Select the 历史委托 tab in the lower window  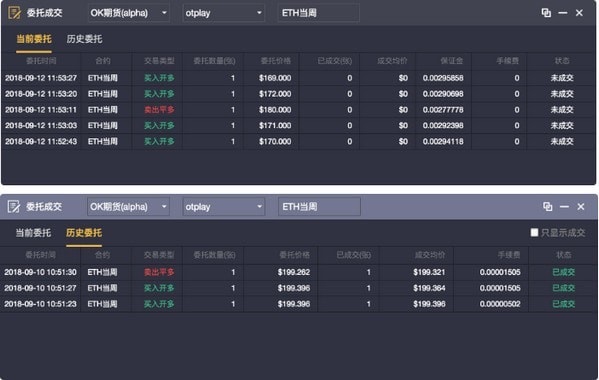tap(84, 233)
